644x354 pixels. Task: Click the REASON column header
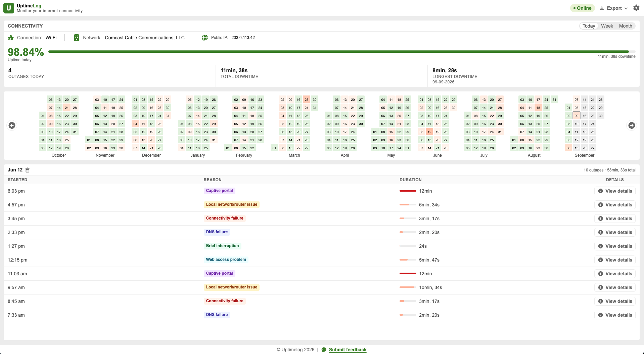coord(213,180)
